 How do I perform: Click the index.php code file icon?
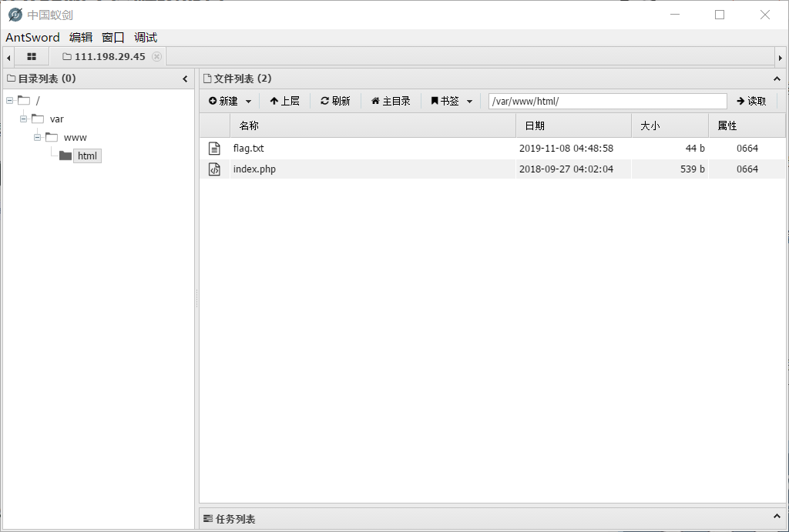214,169
